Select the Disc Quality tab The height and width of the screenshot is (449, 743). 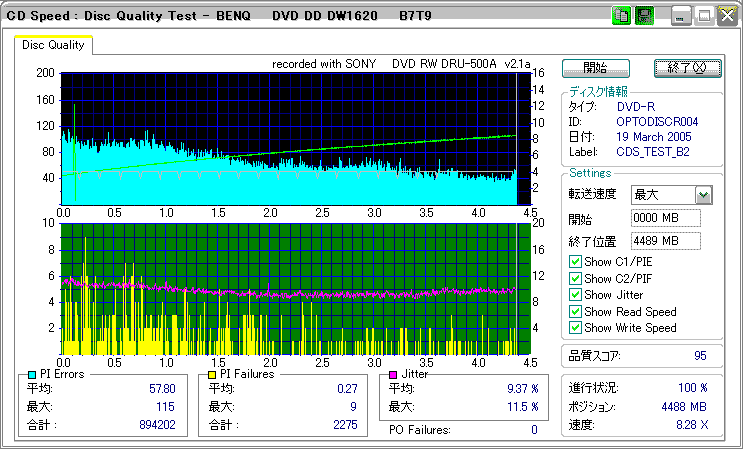(x=55, y=45)
